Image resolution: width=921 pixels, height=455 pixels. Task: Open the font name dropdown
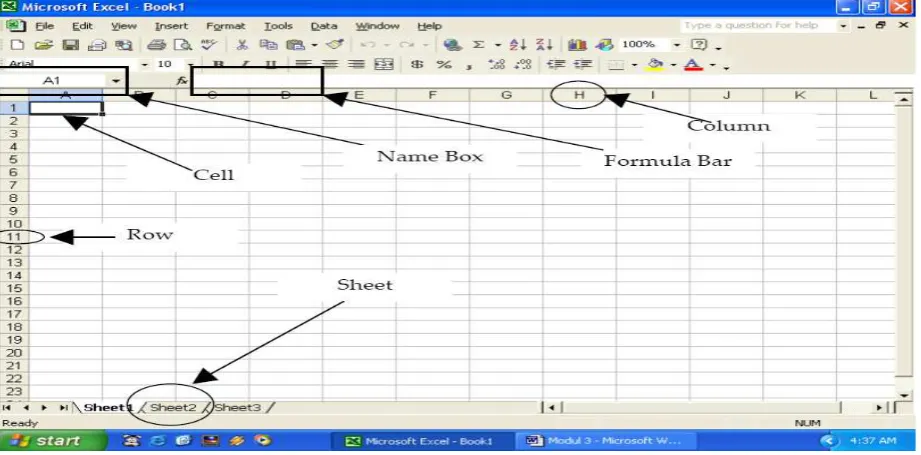(x=144, y=64)
